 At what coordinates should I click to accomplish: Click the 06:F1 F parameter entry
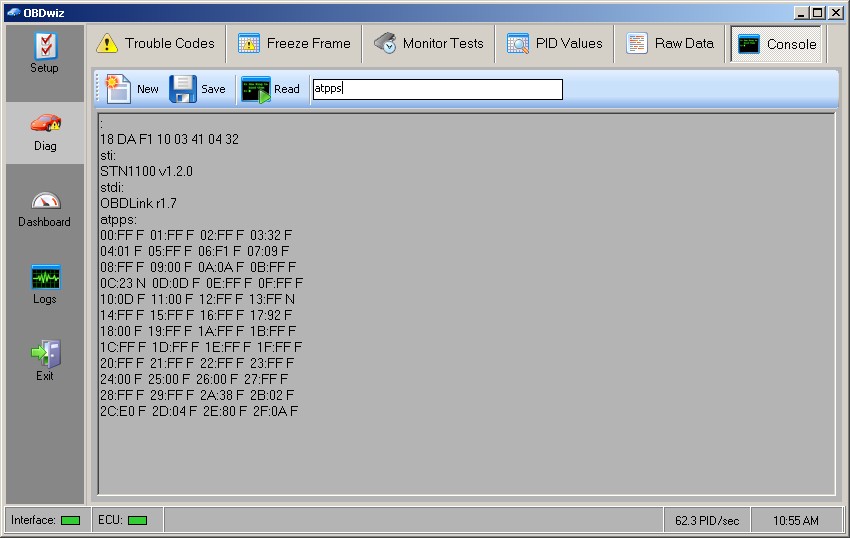tap(219, 251)
